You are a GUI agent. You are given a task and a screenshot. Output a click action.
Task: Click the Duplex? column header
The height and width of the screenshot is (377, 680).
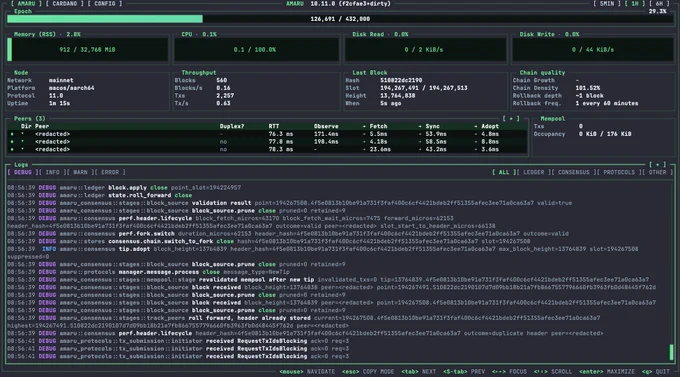[232, 126]
